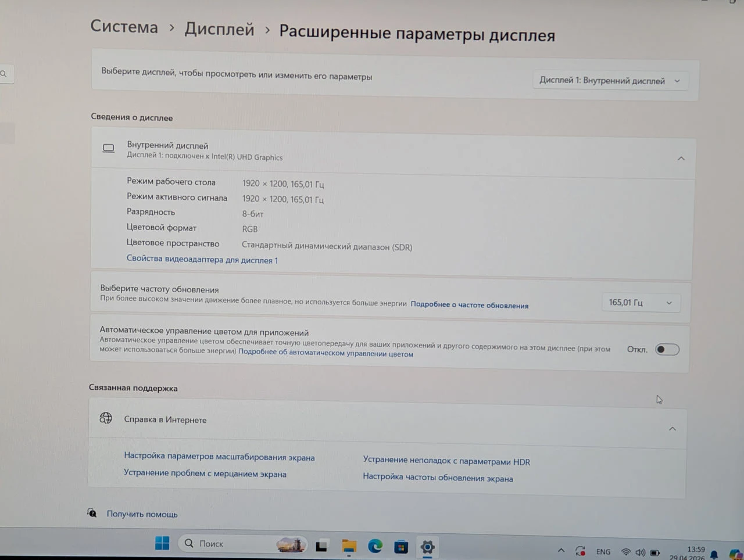The width and height of the screenshot is (744, 560).
Task: Open Устранение неполадок с параметрами HDR link
Action: tap(446, 461)
